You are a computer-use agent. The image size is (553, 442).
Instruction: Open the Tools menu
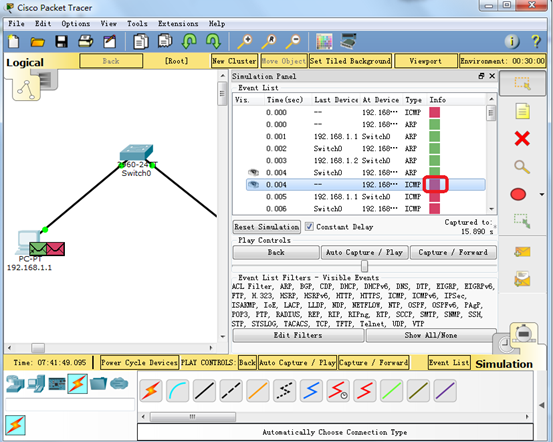click(x=137, y=24)
